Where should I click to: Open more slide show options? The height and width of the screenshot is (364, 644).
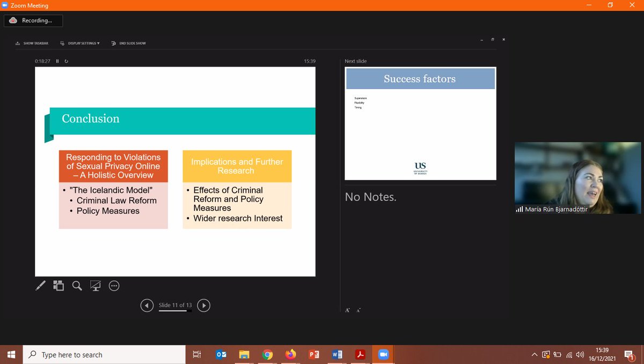point(114,286)
